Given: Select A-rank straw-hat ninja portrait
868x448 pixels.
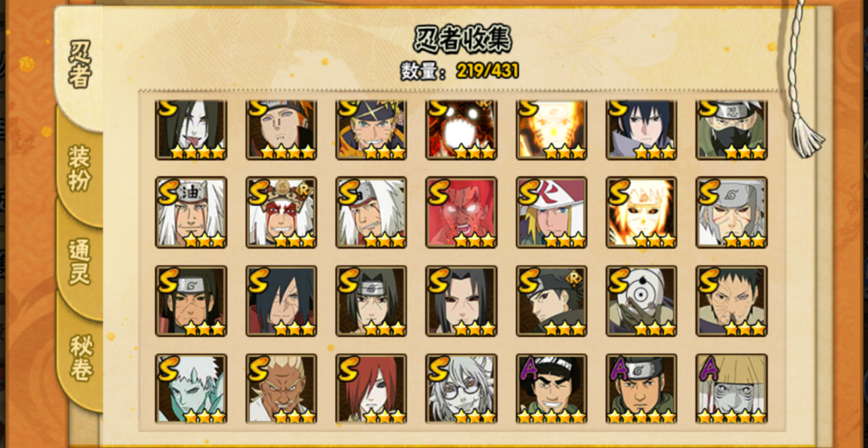Looking at the screenshot, I should [x=731, y=389].
